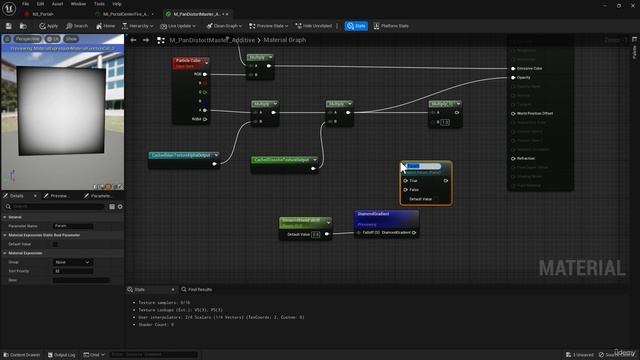Click the graph forward navigation arrow
The height and width of the screenshot is (360, 640).
click(x=146, y=40)
